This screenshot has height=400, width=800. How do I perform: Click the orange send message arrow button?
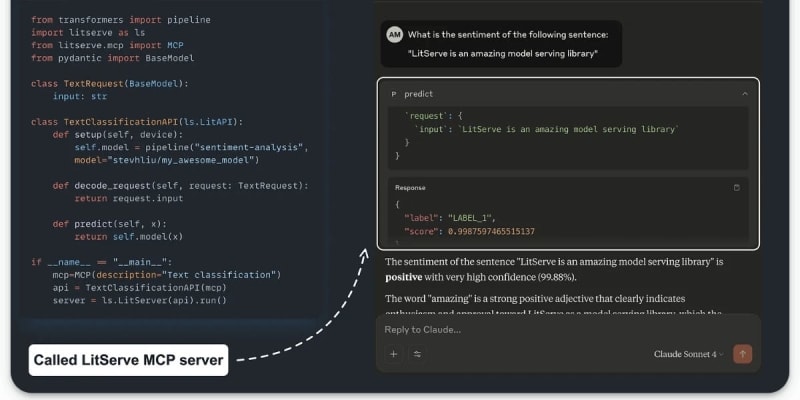point(742,354)
